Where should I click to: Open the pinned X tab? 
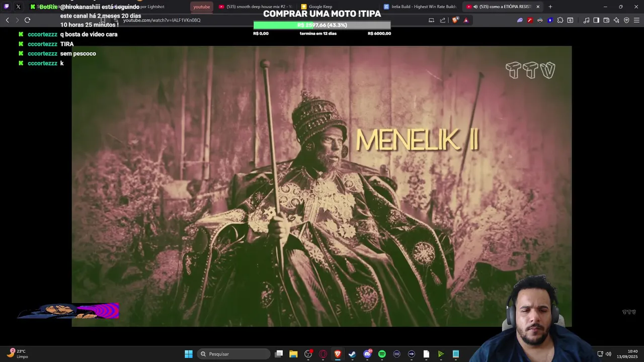click(x=19, y=7)
